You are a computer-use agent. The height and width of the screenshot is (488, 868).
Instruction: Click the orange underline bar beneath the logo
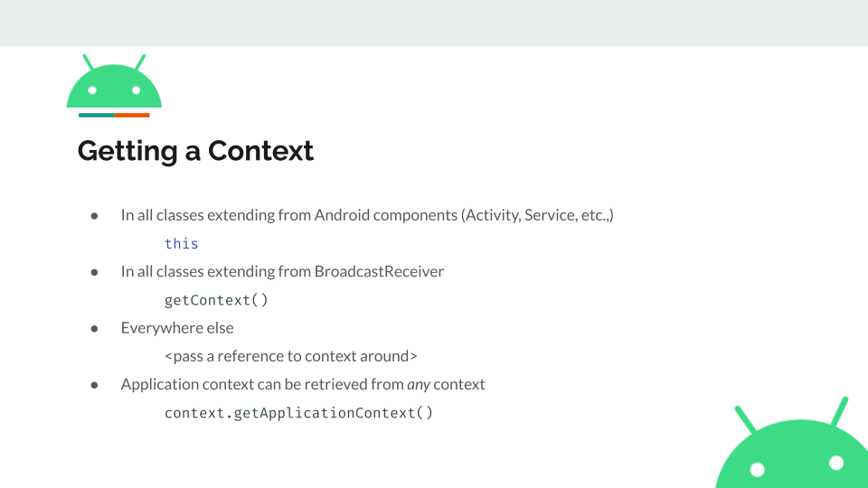[132, 115]
